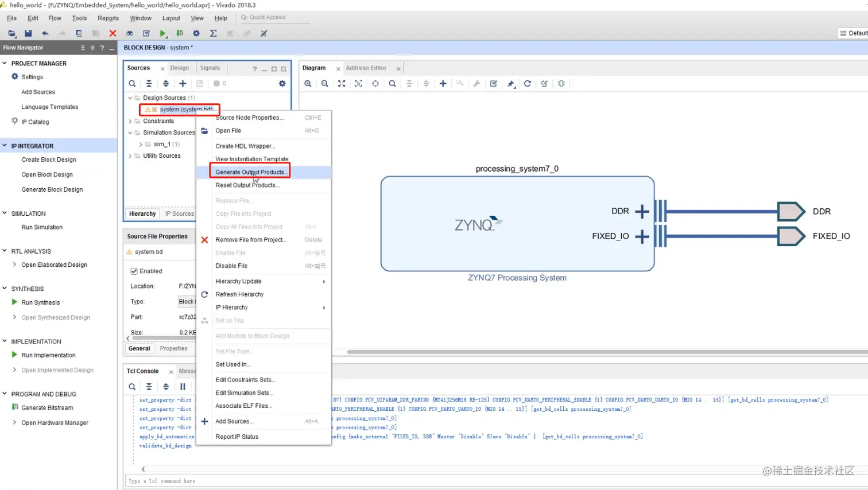Switch to Properties tab in Source File Properties
The height and width of the screenshot is (490, 868).
[174, 348]
